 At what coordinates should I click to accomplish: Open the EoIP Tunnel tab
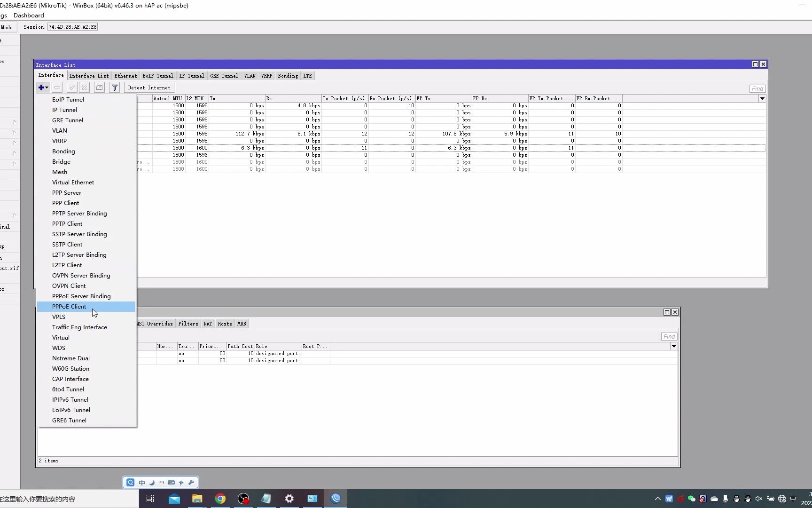(158, 76)
